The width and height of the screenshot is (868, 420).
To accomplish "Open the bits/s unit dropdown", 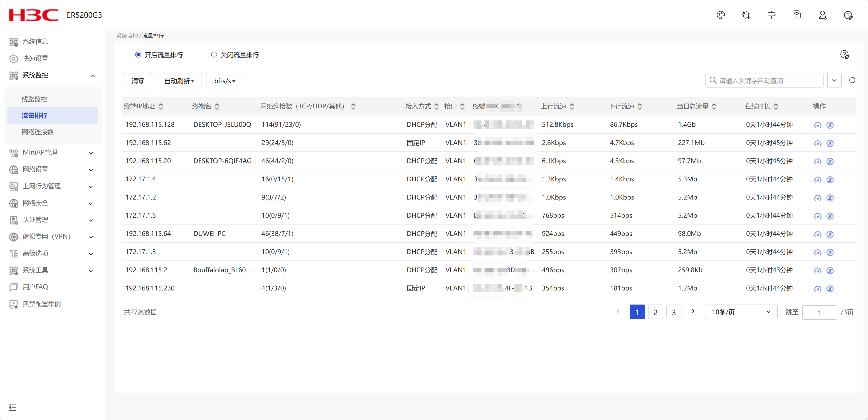I will click(224, 81).
